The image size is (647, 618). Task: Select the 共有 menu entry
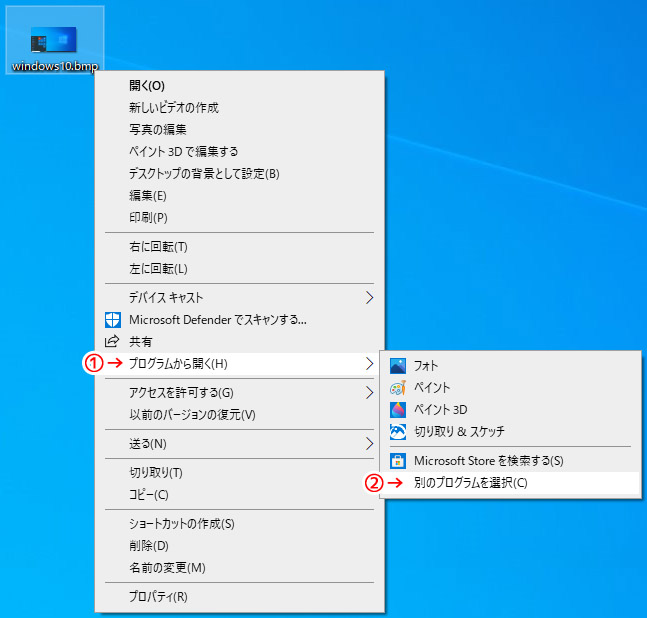coord(239,342)
